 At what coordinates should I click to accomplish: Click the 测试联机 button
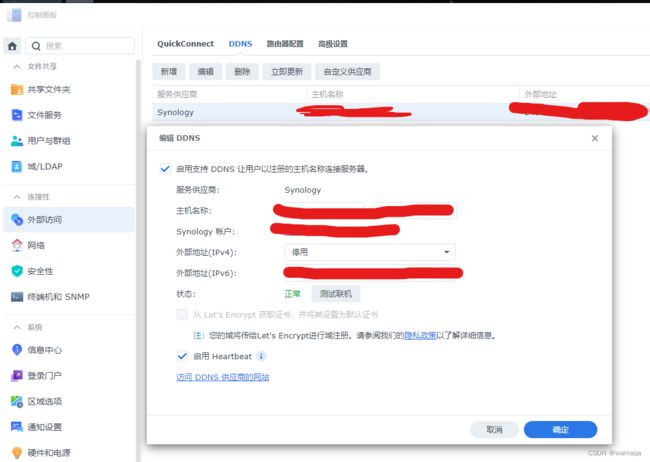tap(336, 294)
